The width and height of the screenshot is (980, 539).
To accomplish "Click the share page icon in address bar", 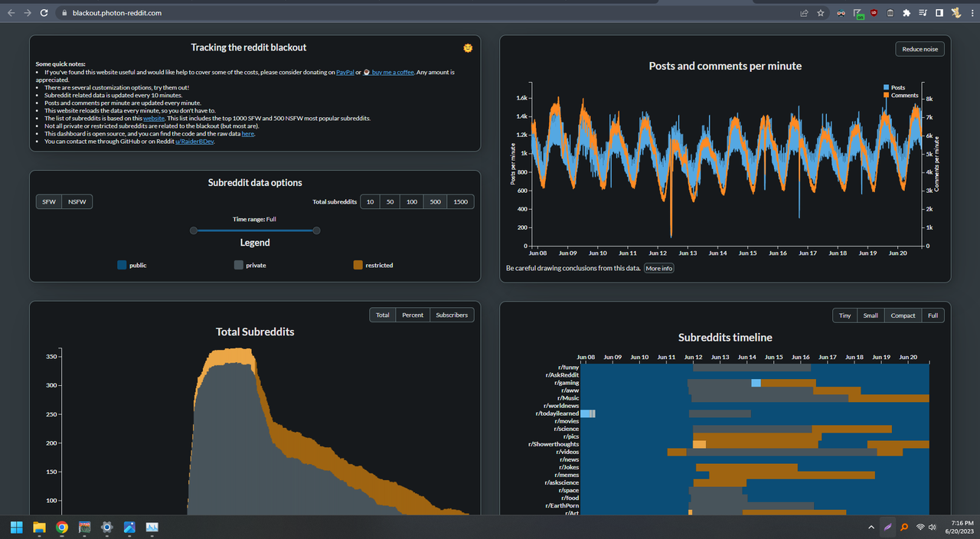I will click(x=804, y=13).
